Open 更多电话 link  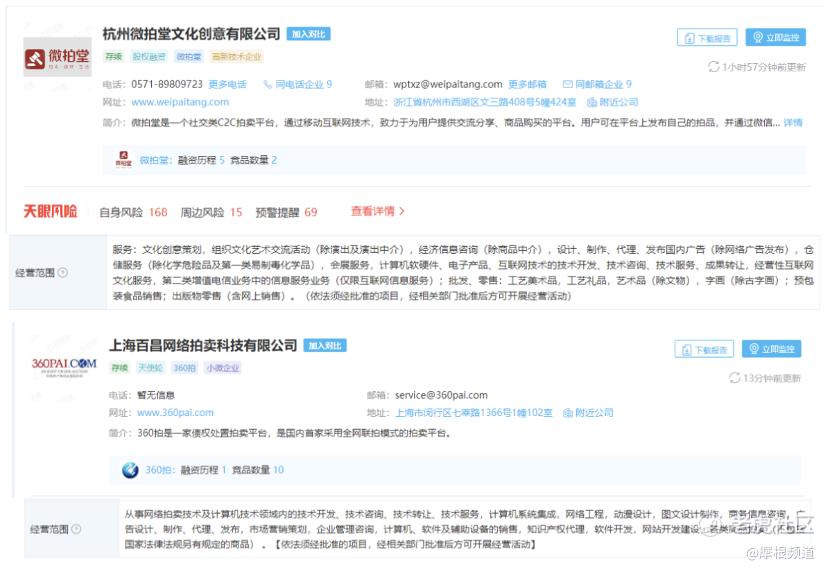coord(228,84)
